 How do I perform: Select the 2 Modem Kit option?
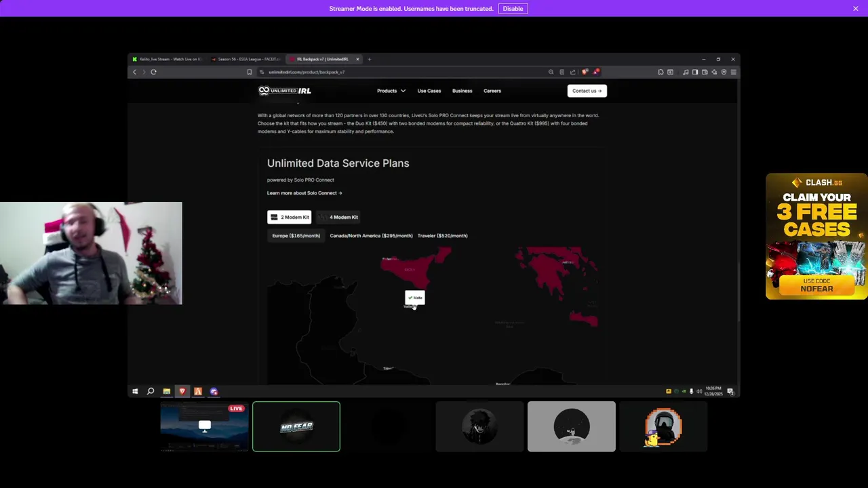[290, 217]
